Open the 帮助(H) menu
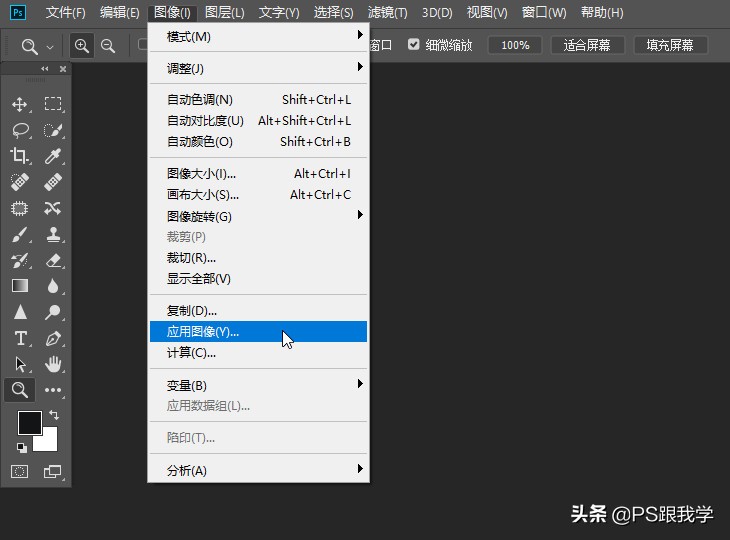This screenshot has height=540, width=730. [602, 12]
